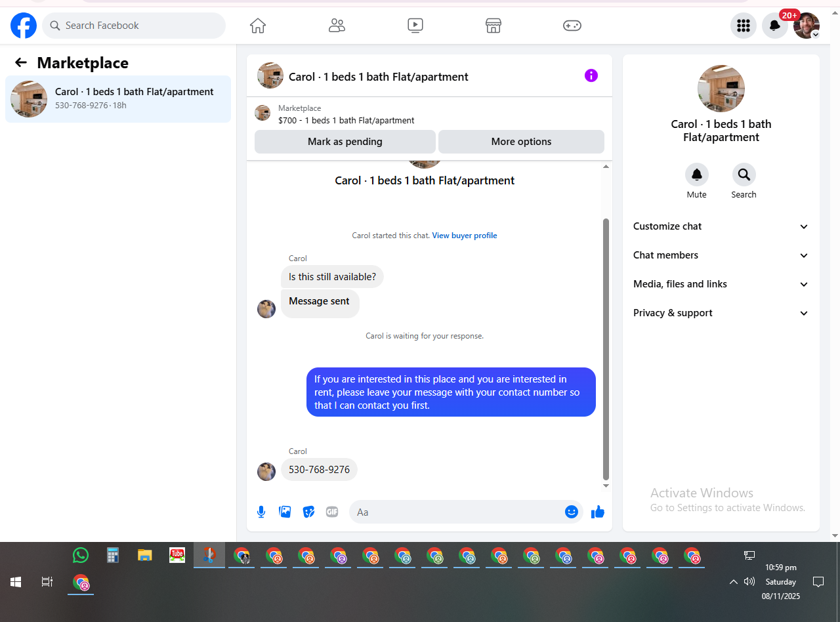
Task: Open WhatsApp from the taskbar
Action: 81,555
